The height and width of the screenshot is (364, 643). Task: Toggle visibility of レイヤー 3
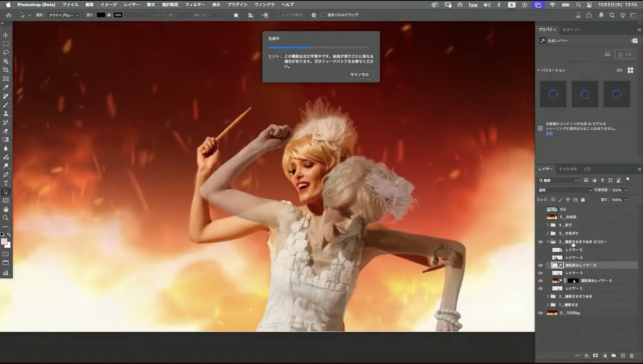(x=540, y=273)
